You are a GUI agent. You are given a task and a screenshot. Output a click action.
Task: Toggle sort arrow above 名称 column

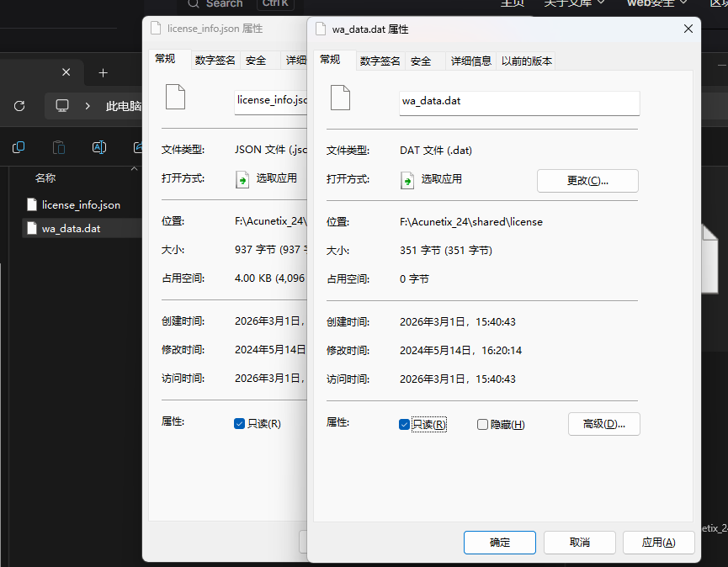134,168
